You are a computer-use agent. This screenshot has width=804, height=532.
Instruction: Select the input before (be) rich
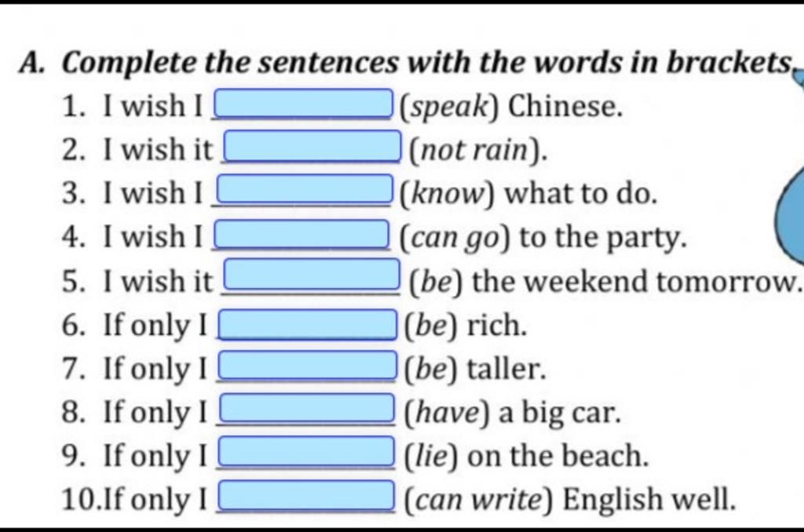coord(308,324)
